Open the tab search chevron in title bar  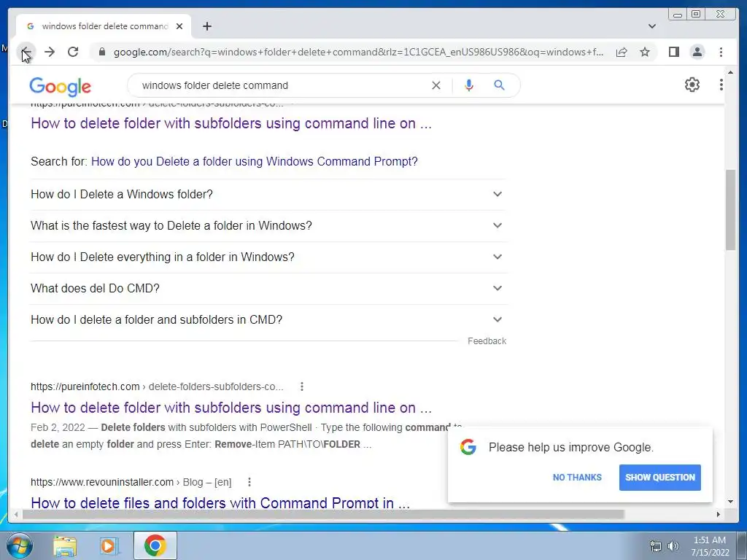pos(652,26)
